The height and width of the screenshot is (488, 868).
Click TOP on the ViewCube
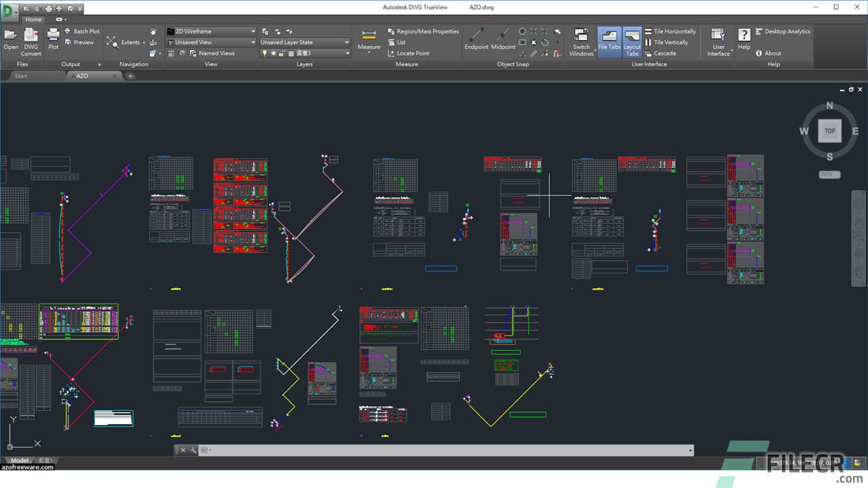coord(829,131)
